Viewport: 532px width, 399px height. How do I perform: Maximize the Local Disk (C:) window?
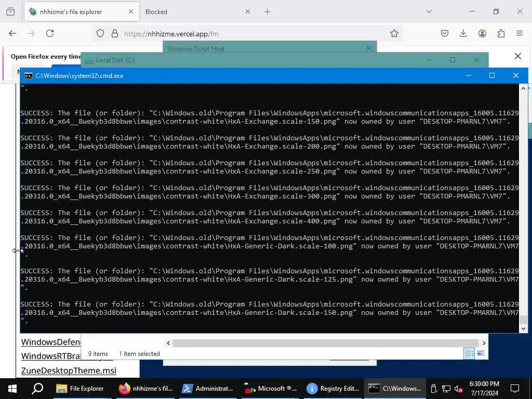click(453, 60)
